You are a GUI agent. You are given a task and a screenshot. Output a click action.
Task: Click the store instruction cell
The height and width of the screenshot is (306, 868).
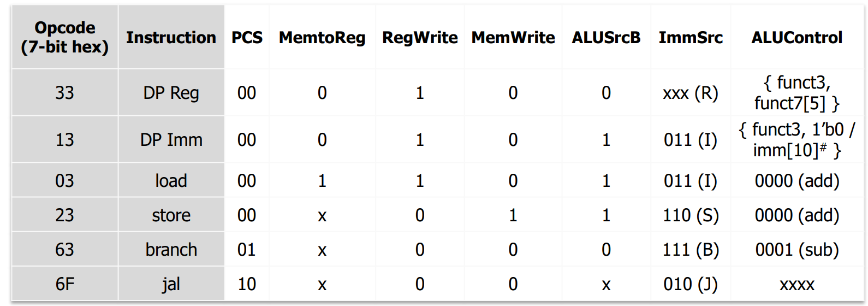(171, 215)
